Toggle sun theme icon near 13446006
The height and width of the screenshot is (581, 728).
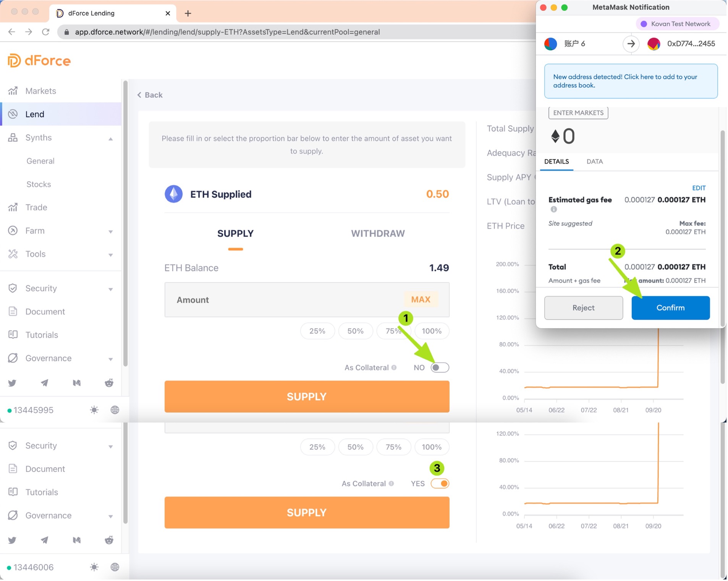(x=94, y=568)
